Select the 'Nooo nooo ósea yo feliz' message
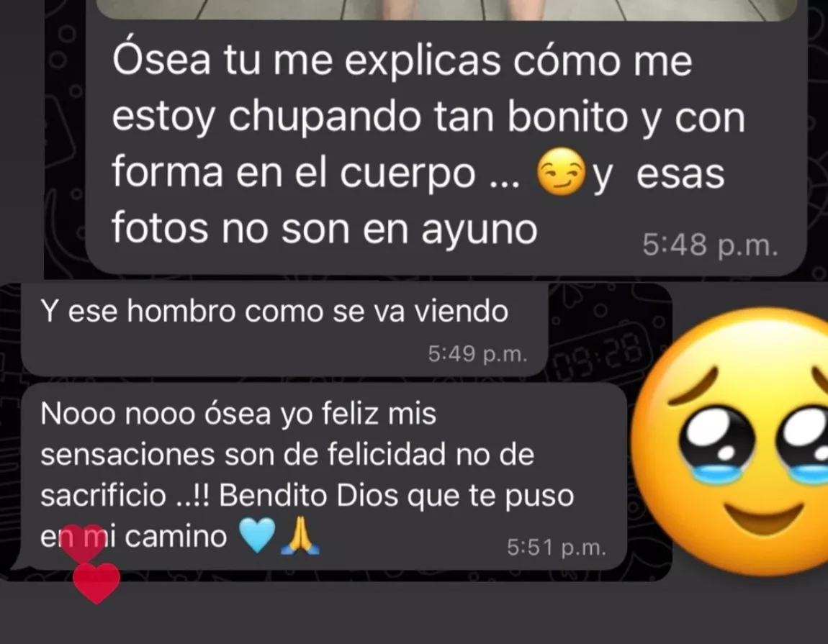828x644 pixels. coord(324,476)
